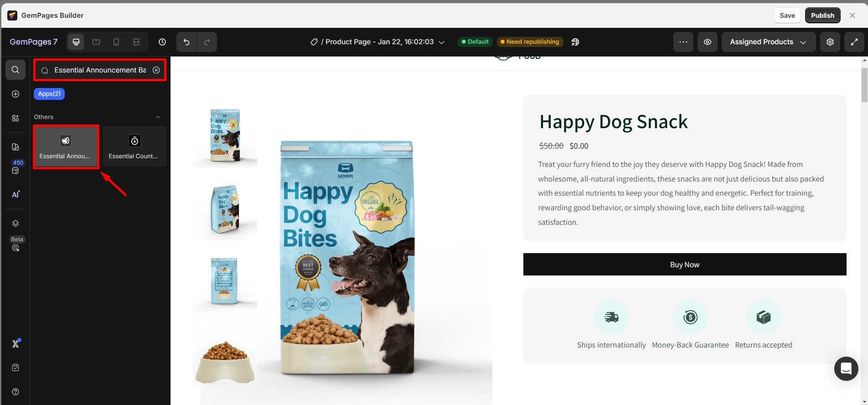Switch to mobile device view
Viewport: 868px width, 405px height.
click(116, 42)
